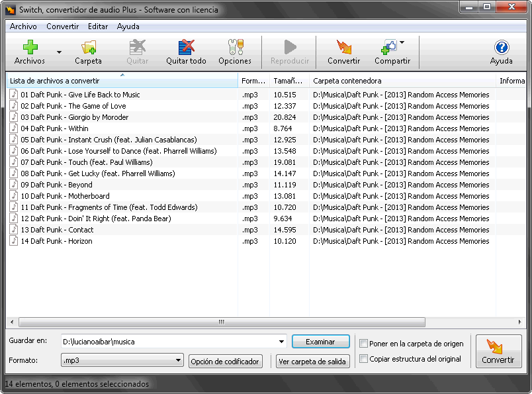Click the music note icon of Lose Yourself to Dance
532x394 pixels.
pyautogui.click(x=14, y=150)
